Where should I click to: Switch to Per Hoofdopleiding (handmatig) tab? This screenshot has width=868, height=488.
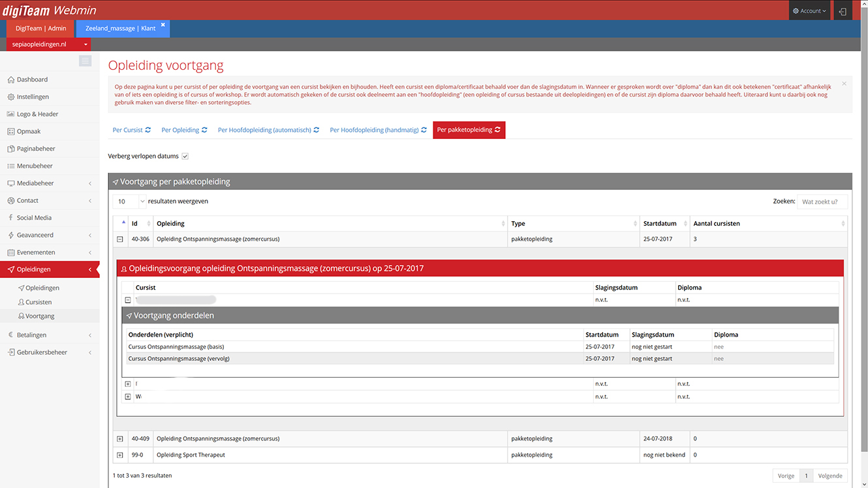pos(379,130)
